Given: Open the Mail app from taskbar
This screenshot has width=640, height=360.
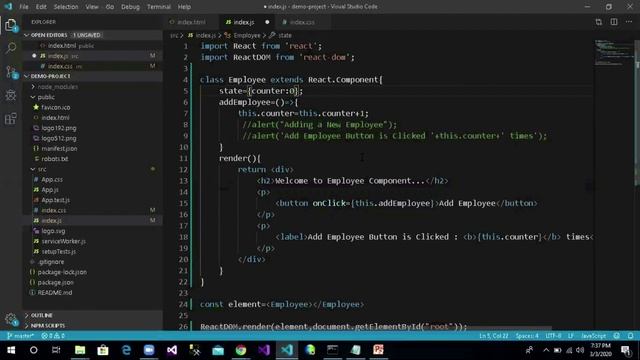Looking at the screenshot, I should (218, 350).
